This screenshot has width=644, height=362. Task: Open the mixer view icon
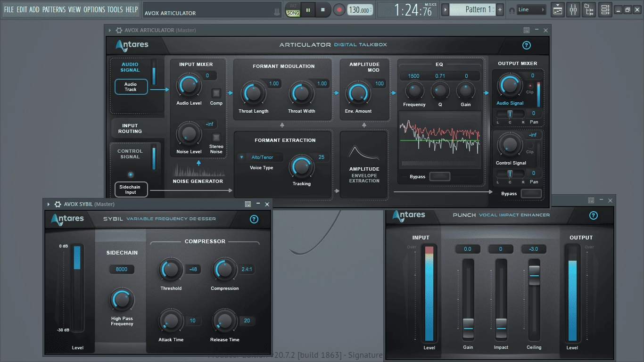(573, 9)
